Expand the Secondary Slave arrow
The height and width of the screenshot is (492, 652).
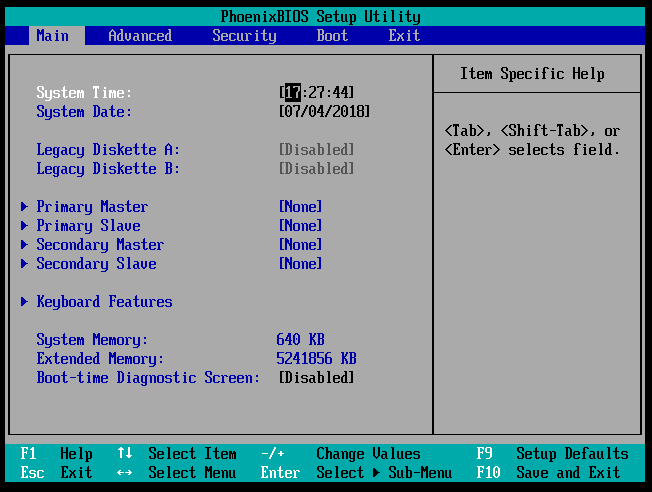[x=25, y=264]
